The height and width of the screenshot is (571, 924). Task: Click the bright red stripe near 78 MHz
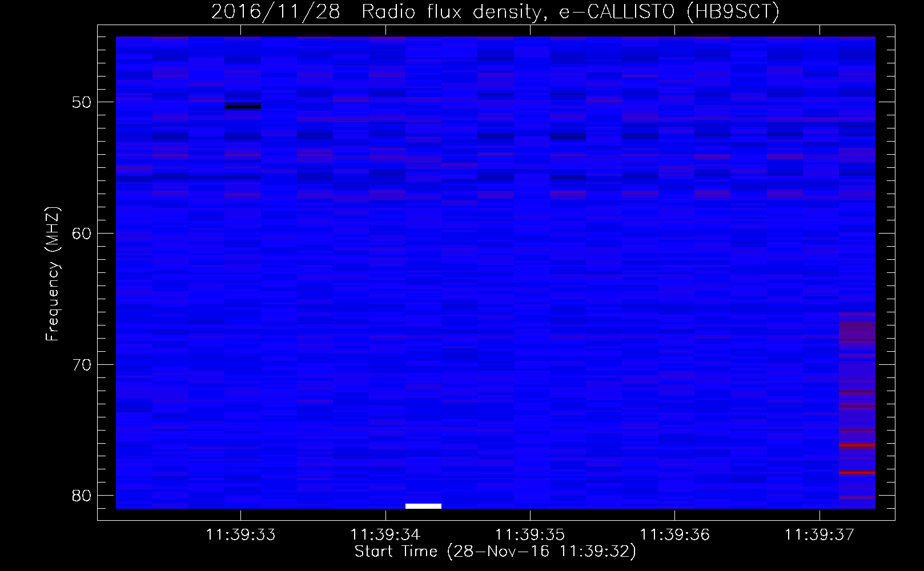pyautogui.click(x=857, y=472)
